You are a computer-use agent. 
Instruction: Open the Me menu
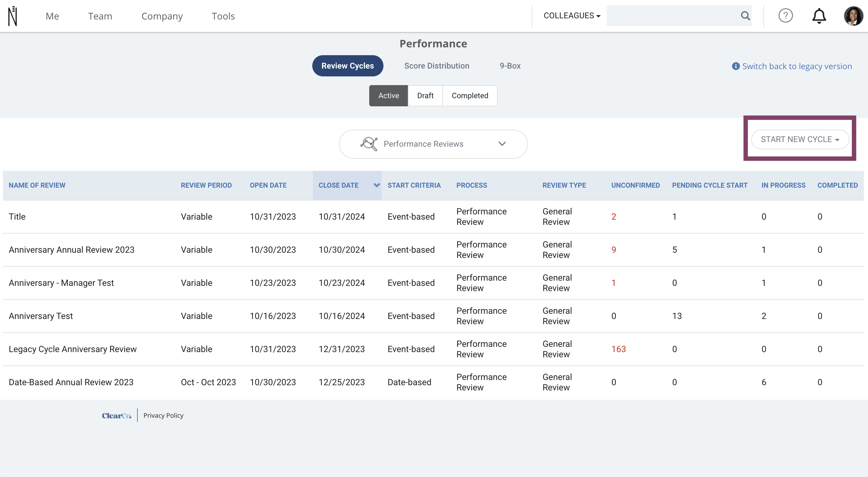click(x=52, y=16)
